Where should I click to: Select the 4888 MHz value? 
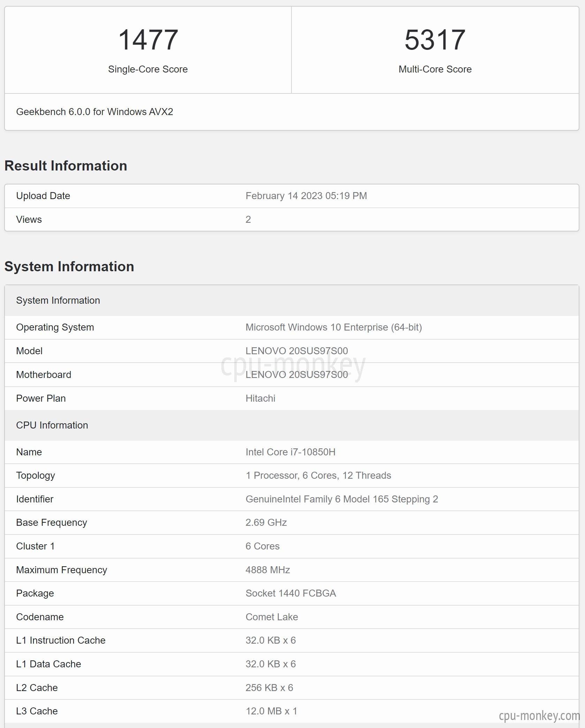coord(268,570)
